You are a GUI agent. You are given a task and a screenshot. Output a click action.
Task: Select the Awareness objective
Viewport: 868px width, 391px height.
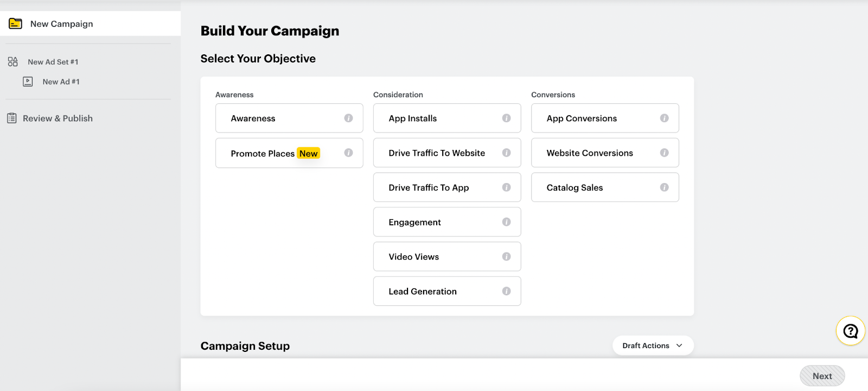click(289, 118)
